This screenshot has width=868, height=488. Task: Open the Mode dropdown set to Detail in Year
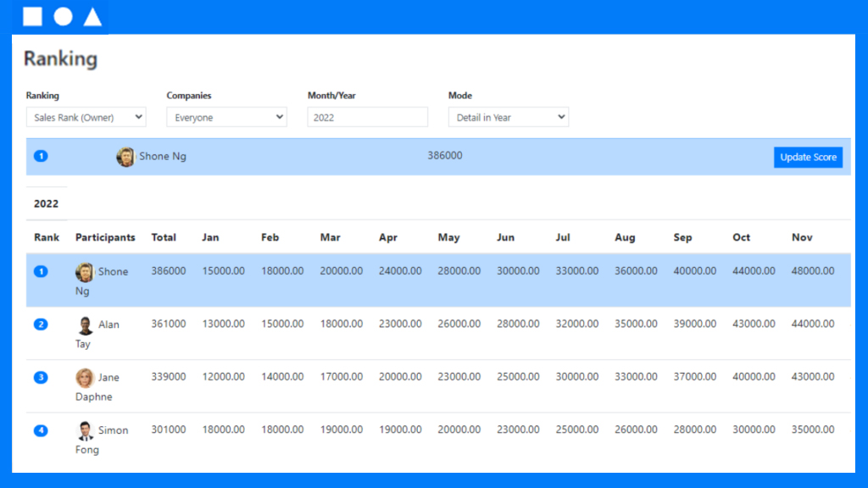(x=508, y=117)
